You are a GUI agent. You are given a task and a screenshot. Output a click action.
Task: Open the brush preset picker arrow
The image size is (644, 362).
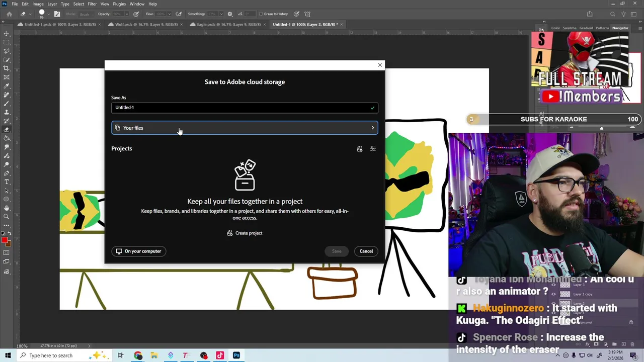click(x=49, y=14)
